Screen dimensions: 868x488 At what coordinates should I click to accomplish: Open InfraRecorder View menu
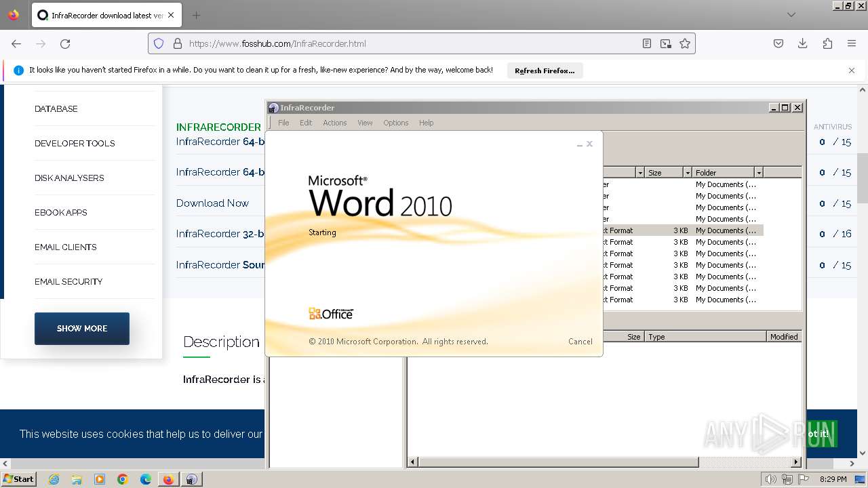coord(365,123)
